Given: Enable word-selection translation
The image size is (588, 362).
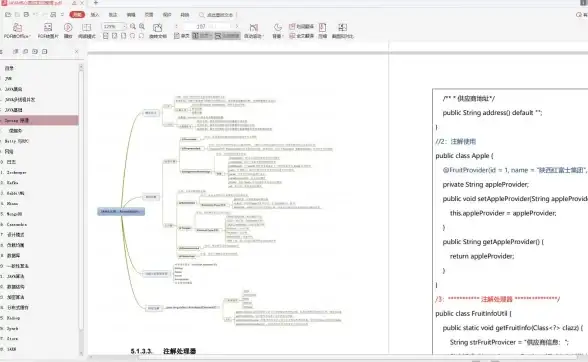Looking at the screenshot, I should [301, 26].
